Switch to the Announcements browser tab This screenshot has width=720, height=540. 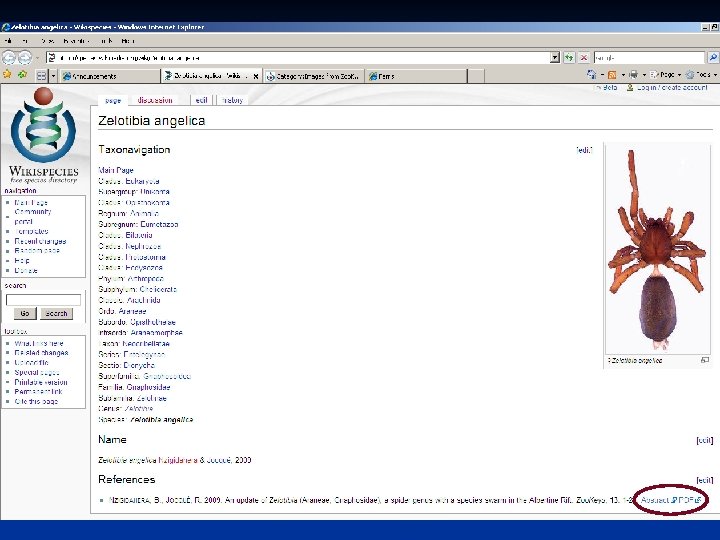tap(109, 76)
